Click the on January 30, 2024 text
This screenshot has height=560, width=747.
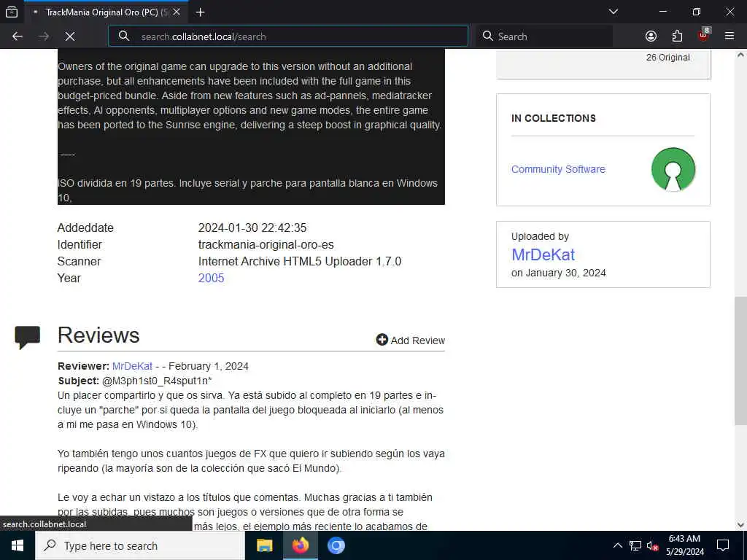(x=558, y=273)
